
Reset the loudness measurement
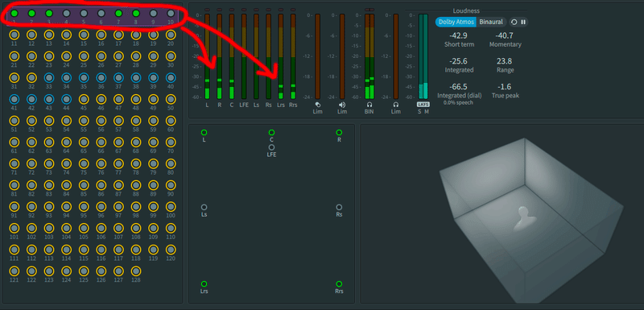pos(514,23)
